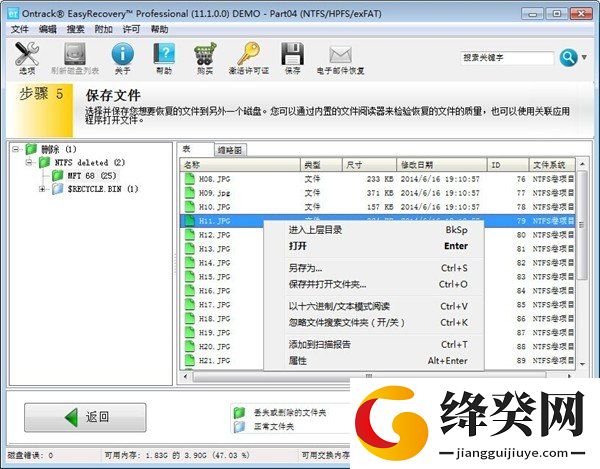Click the 保存 floppy disk icon
The height and width of the screenshot is (469, 600).
[x=292, y=54]
